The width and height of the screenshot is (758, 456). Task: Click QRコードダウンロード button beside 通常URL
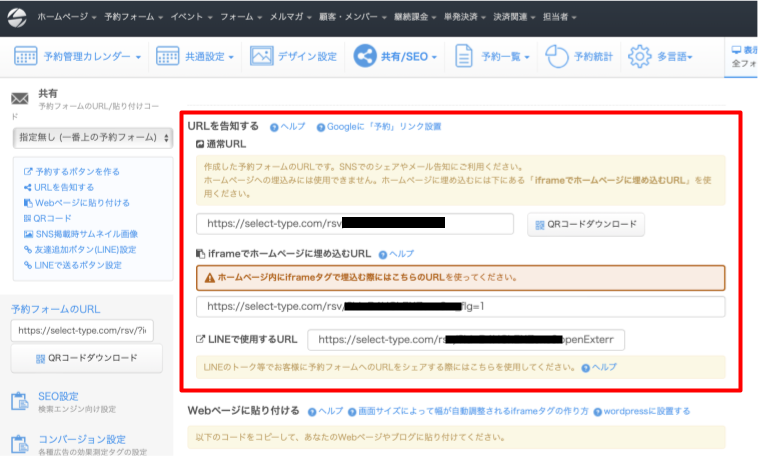tap(586, 224)
